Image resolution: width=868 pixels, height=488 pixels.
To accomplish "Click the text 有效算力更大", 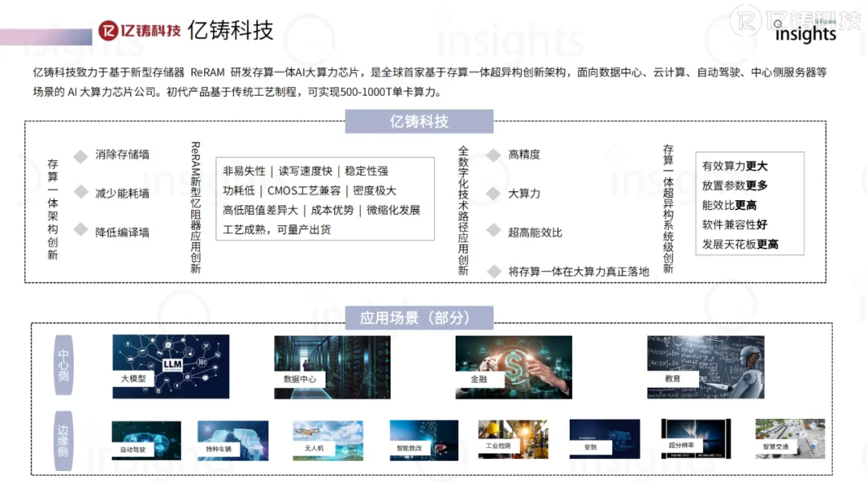I will point(735,166).
